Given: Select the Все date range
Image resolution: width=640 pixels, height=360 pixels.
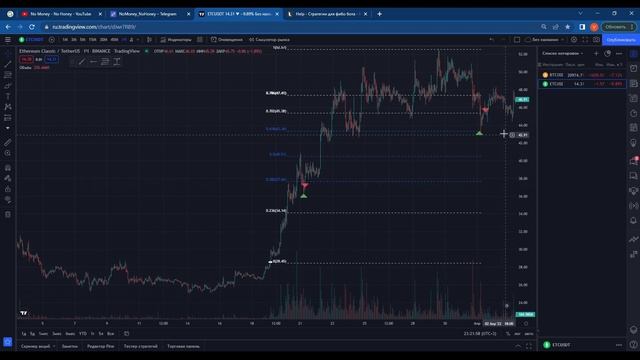Looking at the screenshot, I should [x=110, y=333].
